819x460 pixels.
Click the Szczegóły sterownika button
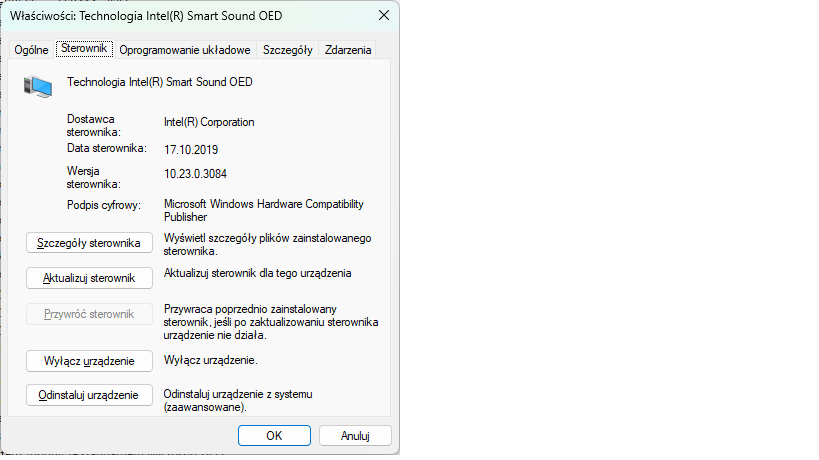(89, 243)
